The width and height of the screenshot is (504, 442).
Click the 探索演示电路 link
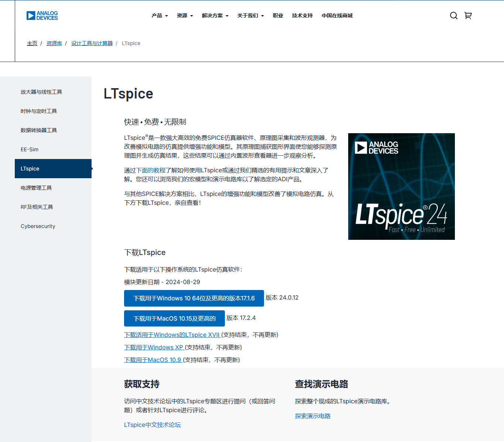pos(312,416)
